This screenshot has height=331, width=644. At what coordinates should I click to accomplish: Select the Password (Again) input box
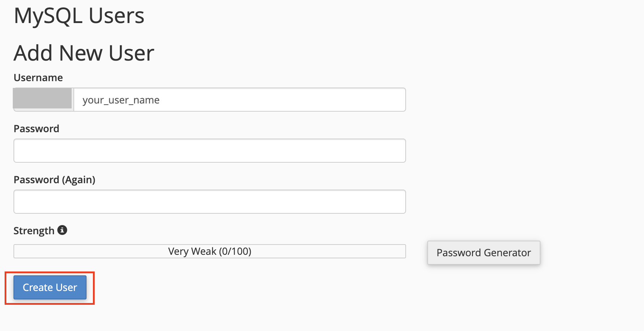click(x=210, y=202)
